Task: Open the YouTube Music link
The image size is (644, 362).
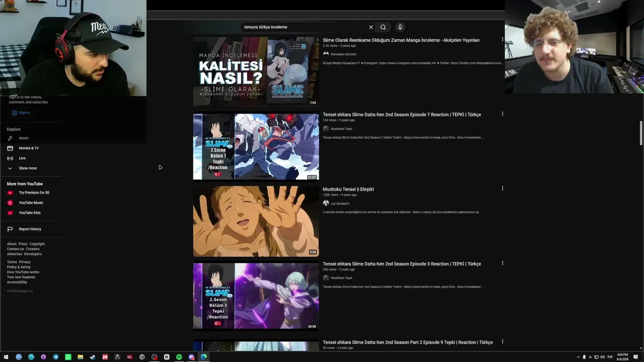Action: click(x=31, y=203)
